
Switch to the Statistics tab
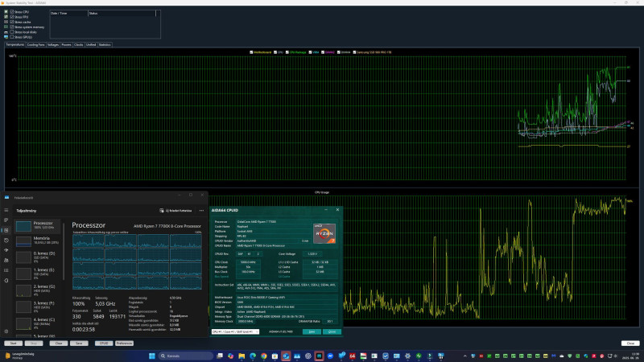(105, 44)
